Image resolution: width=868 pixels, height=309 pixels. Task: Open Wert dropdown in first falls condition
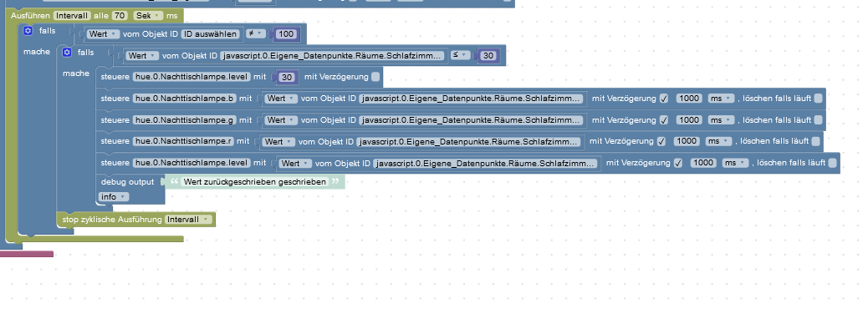point(103,34)
